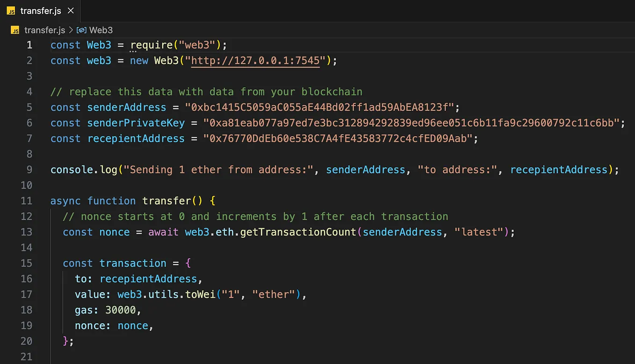Click the async keyword on line 11
The image size is (635, 364).
(65, 201)
